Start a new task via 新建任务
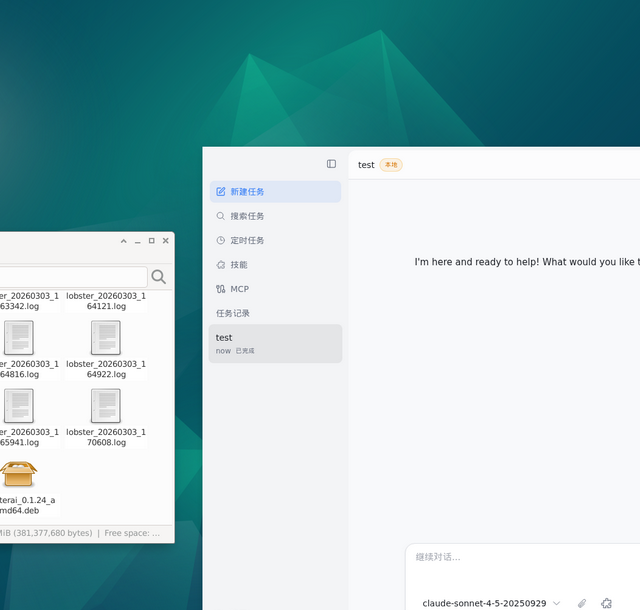 click(276, 192)
